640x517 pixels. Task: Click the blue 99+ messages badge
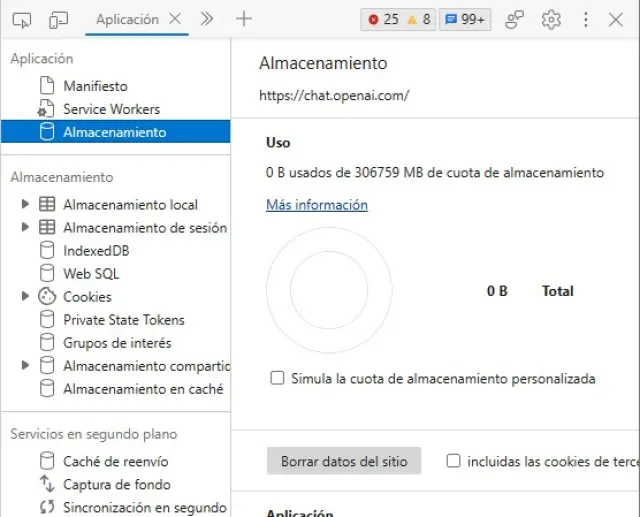465,19
